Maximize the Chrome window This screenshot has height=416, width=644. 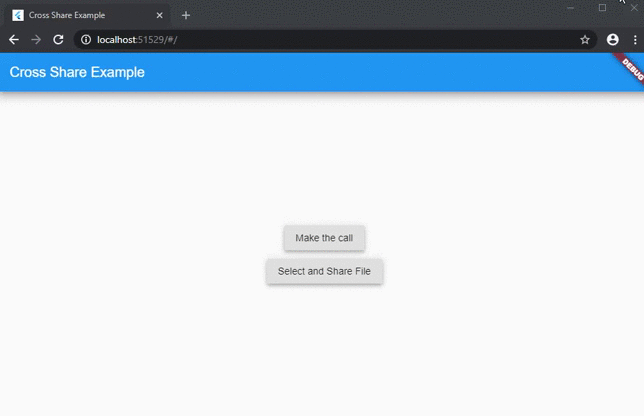tap(602, 7)
